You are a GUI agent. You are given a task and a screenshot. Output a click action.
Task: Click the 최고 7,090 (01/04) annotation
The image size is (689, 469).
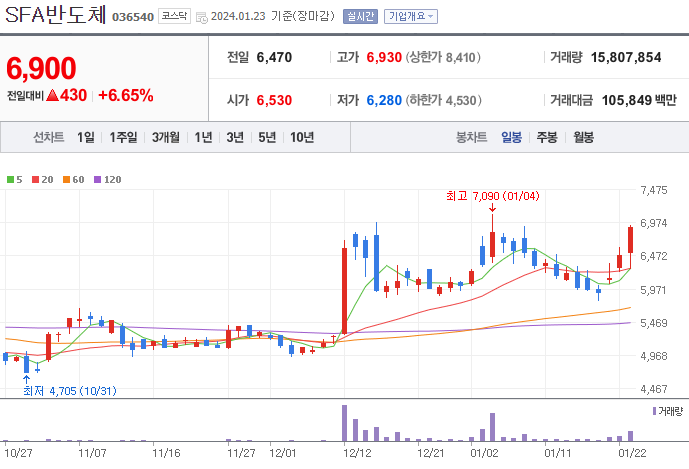click(493, 196)
